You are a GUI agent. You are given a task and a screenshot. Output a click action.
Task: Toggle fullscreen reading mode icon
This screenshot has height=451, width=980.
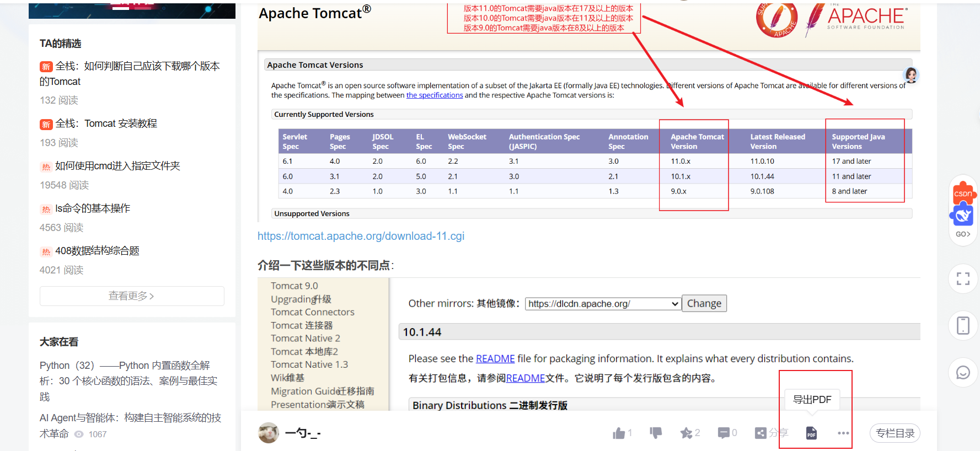[963, 279]
